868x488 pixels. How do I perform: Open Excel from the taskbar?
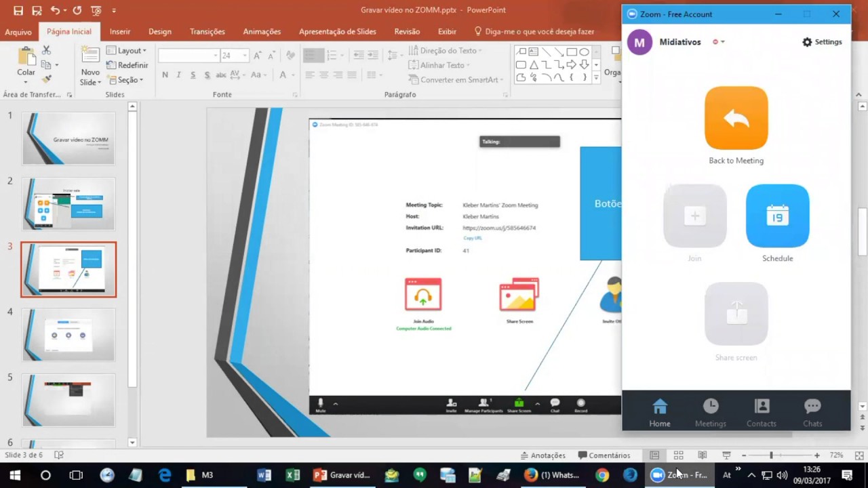pyautogui.click(x=293, y=475)
